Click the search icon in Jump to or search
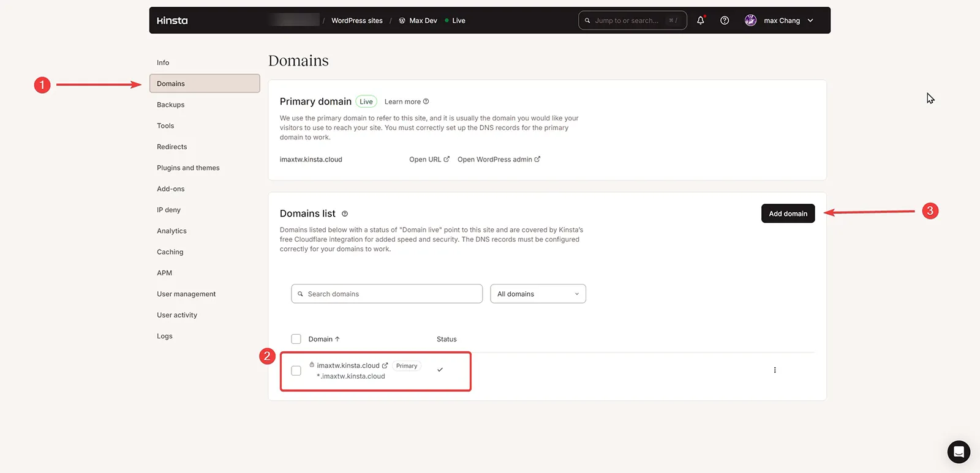 [587, 20]
